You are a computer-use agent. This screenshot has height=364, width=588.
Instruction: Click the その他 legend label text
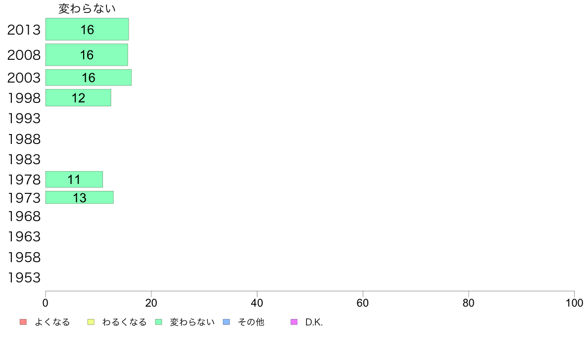[251, 322]
